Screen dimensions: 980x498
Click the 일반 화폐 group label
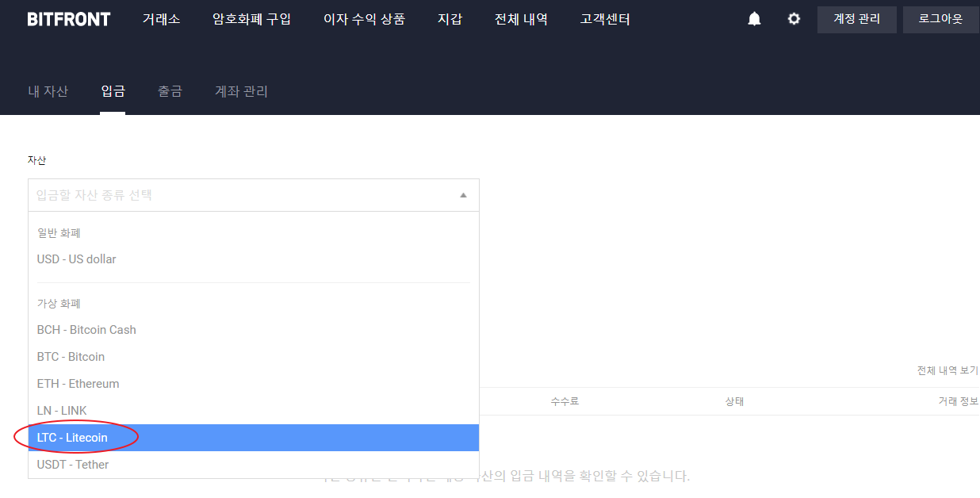coord(59,233)
